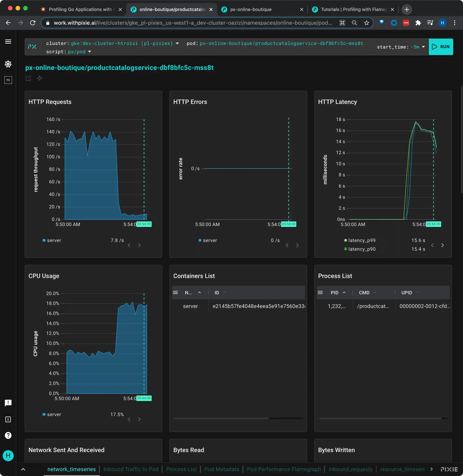
Task: Open the info icon in left sidebar
Action: [x=8, y=419]
